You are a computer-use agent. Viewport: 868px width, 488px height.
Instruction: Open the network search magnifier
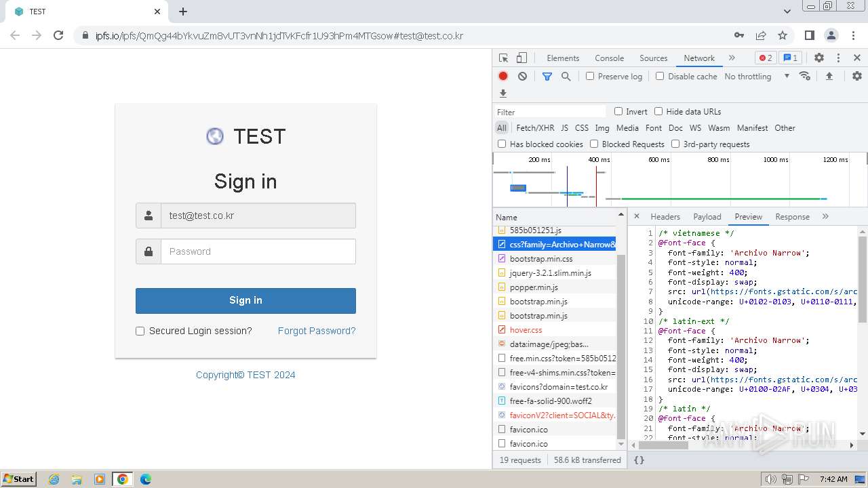tap(566, 77)
